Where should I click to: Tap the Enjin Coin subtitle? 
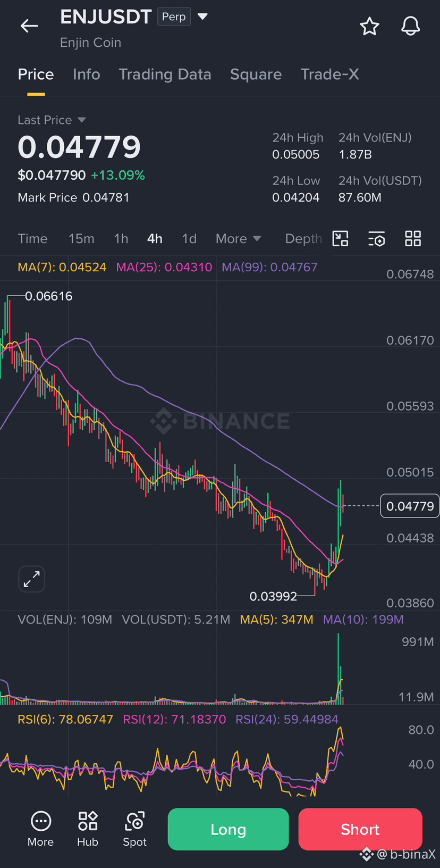coord(90,43)
